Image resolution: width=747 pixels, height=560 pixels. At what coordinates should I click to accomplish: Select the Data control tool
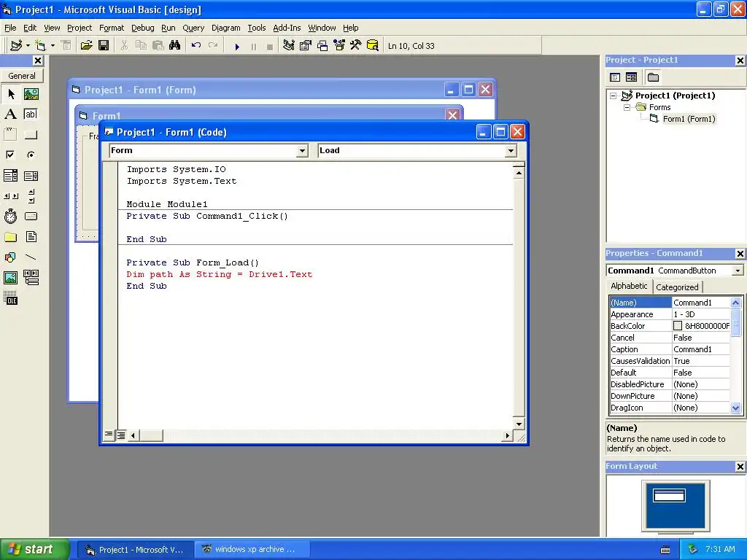31,277
